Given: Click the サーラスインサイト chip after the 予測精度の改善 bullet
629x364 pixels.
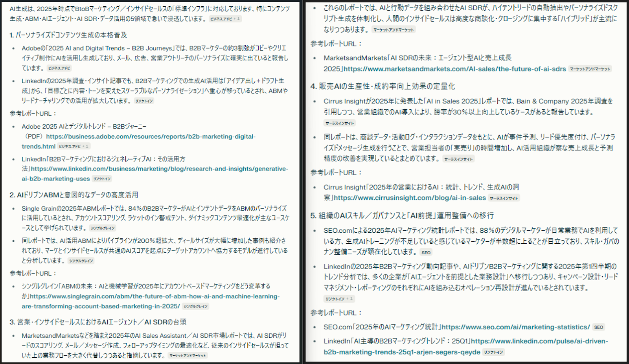Looking at the screenshot, I should [x=458, y=159].
